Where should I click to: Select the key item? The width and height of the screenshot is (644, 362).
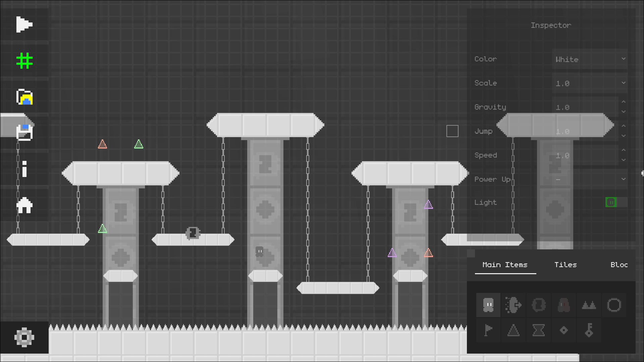[589, 330]
